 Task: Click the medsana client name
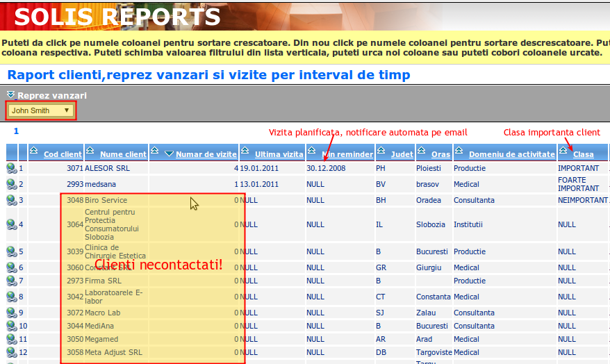coord(100,184)
